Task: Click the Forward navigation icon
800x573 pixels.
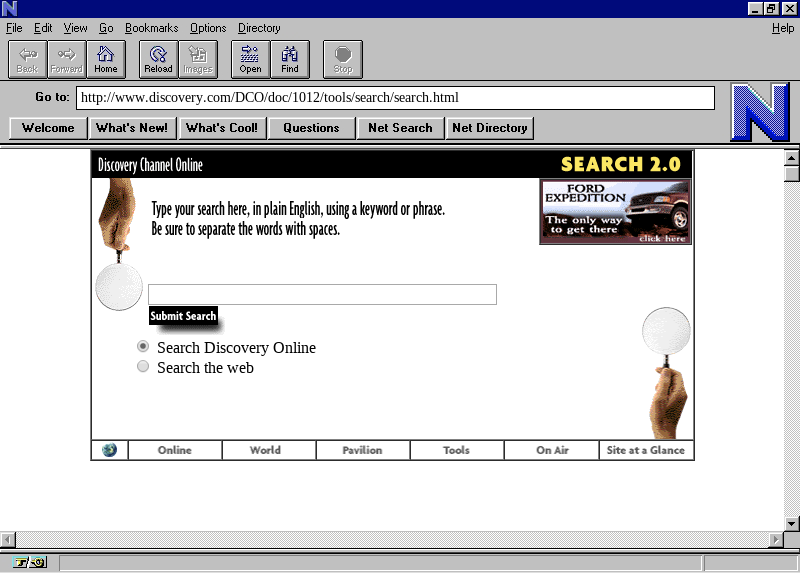Action: pyautogui.click(x=66, y=59)
